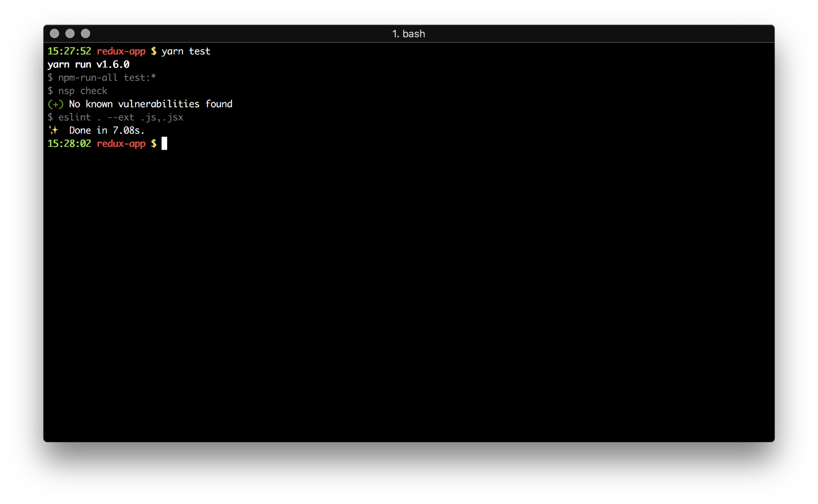Screen dimensions: 818x504
Task: Click the terminal cursor block at the prompt
Action: pos(165,144)
